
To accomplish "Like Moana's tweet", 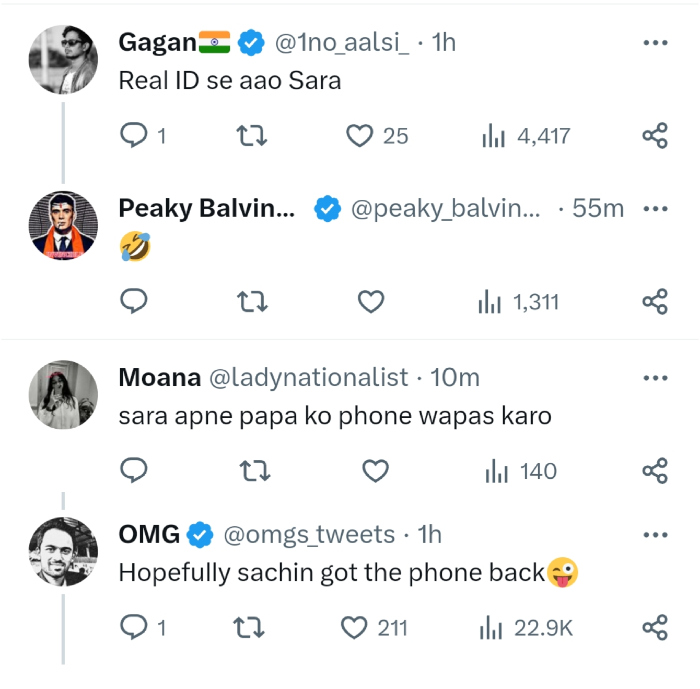I will [374, 470].
